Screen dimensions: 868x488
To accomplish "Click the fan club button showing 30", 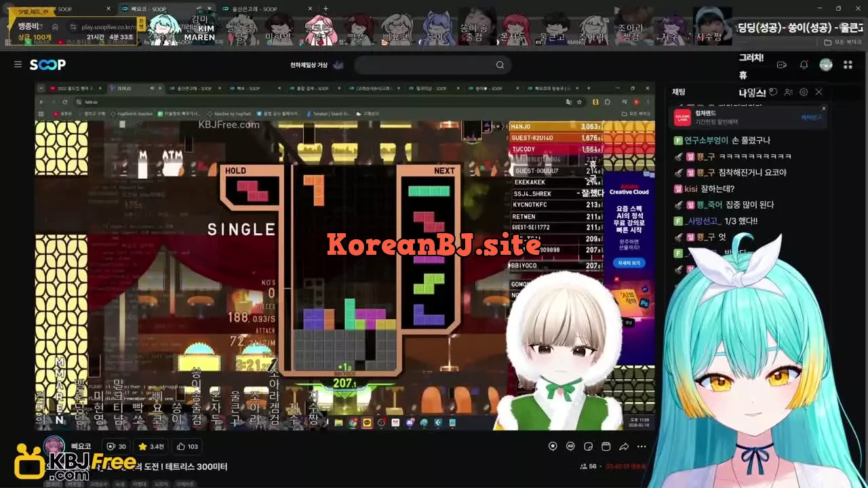I will click(x=117, y=447).
